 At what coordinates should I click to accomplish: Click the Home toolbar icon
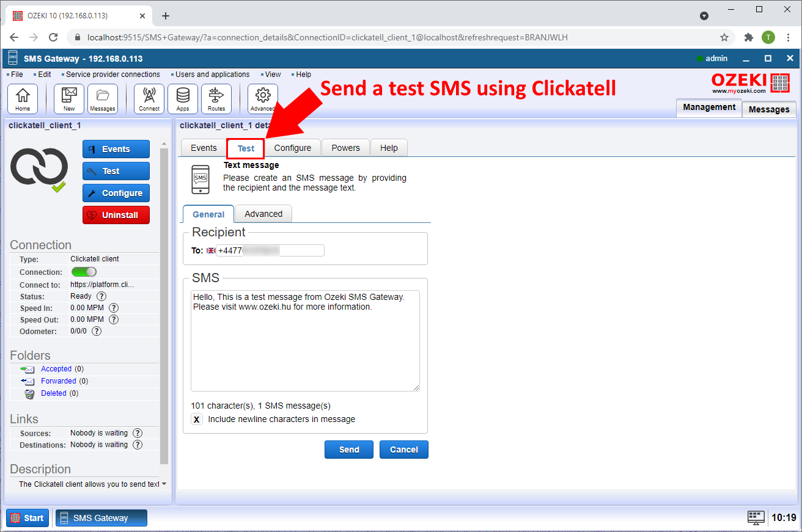[x=23, y=98]
